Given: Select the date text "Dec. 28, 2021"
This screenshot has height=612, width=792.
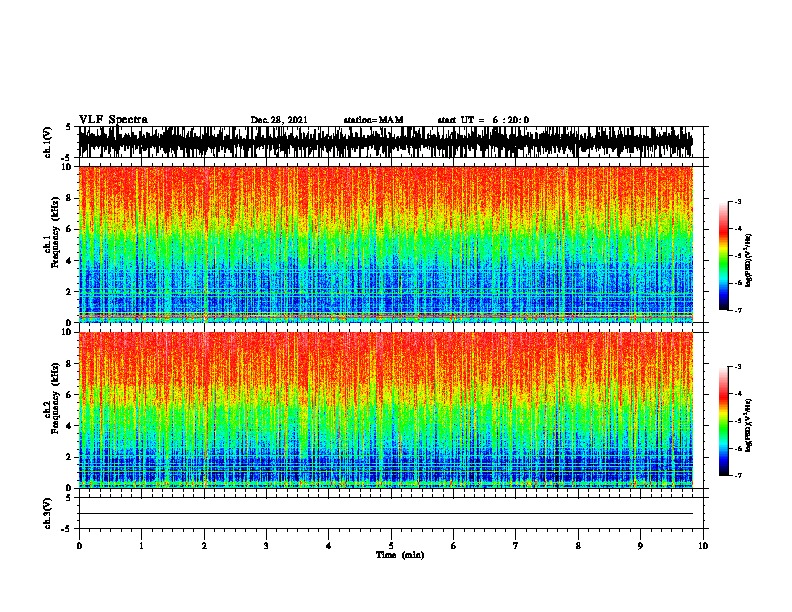Looking at the screenshot, I should click(279, 120).
